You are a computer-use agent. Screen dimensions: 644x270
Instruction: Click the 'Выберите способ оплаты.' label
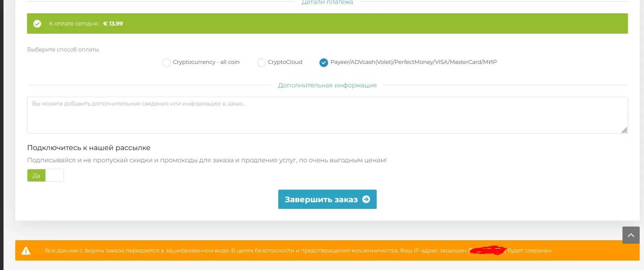[x=63, y=49]
